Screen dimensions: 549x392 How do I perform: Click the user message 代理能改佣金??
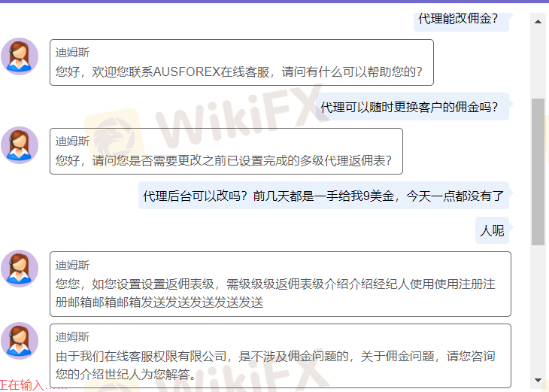pyautogui.click(x=461, y=21)
